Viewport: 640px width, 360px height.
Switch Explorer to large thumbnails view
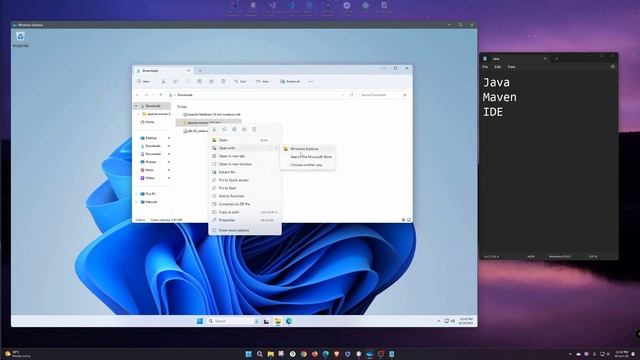coord(409,220)
